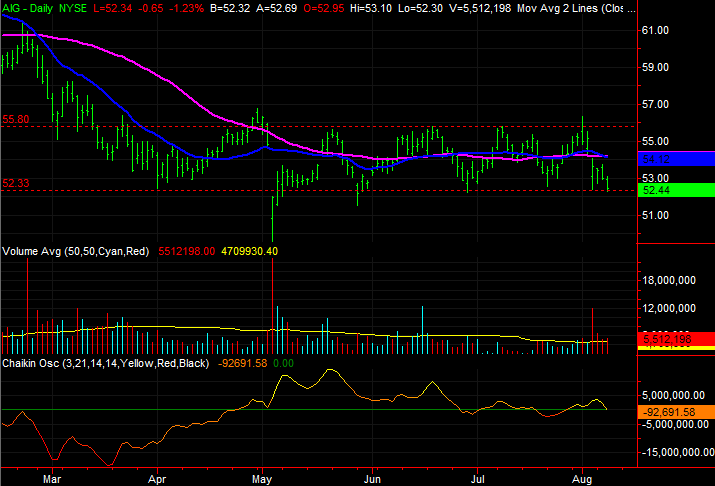Click the yellow 4709930.40 average volume value
715x486 pixels.
(x=249, y=251)
